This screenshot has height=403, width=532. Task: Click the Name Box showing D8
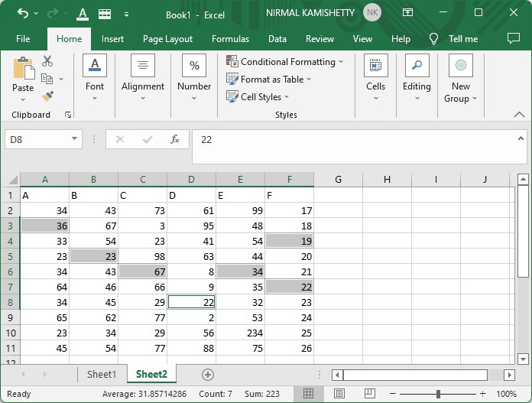(x=37, y=139)
